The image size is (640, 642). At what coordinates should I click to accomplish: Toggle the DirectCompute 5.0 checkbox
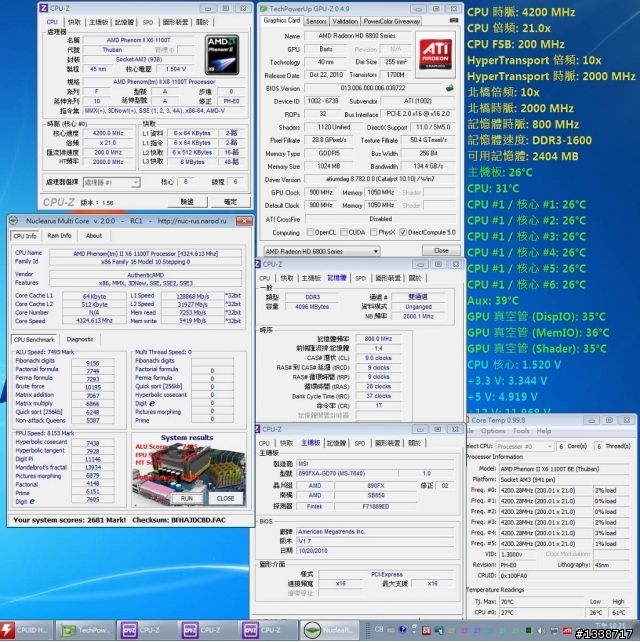coord(403,232)
